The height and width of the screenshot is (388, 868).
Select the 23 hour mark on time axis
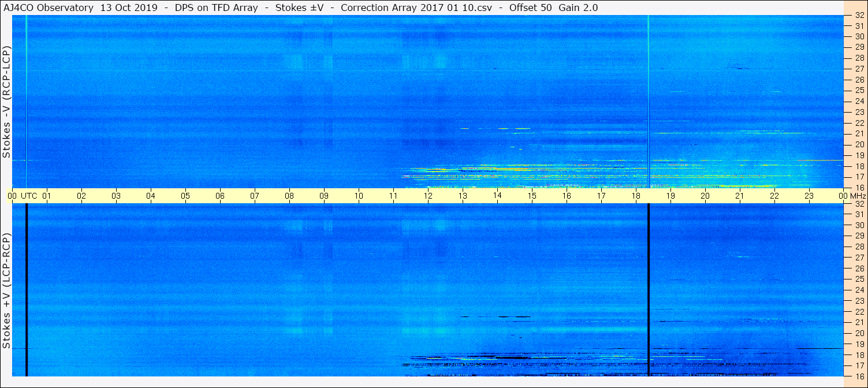(809, 196)
